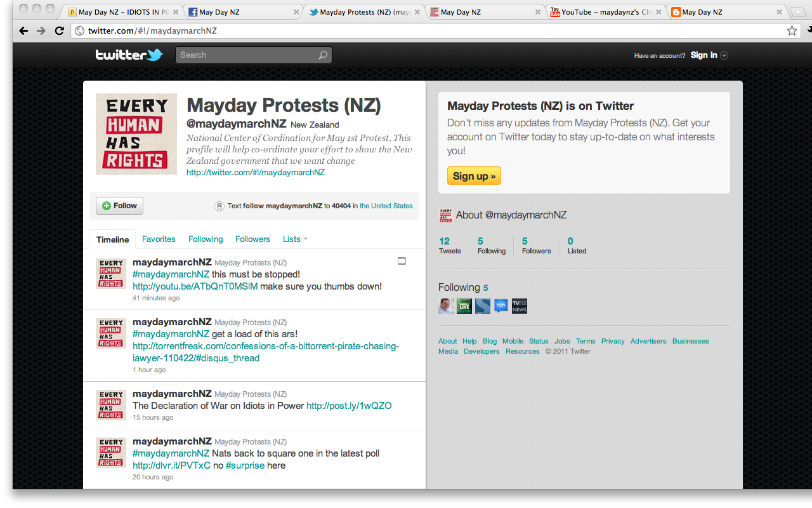Image resolution: width=812 pixels, height=508 pixels.
Task: Click avatar of Declaration of War tweet
Action: point(111,405)
